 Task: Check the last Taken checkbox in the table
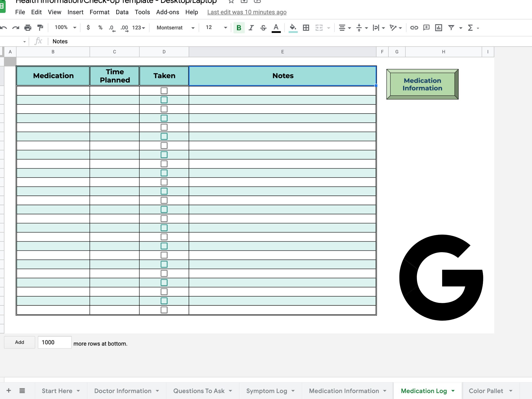(x=164, y=310)
